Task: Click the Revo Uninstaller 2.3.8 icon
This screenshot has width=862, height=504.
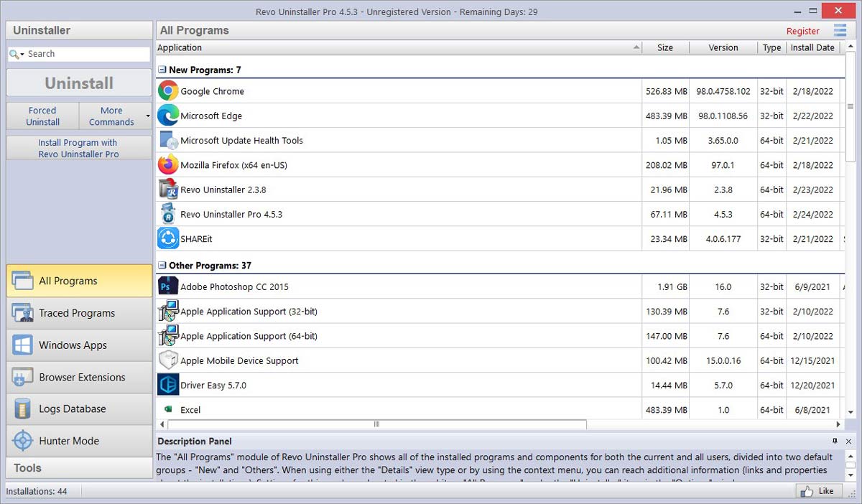Action: [168, 190]
